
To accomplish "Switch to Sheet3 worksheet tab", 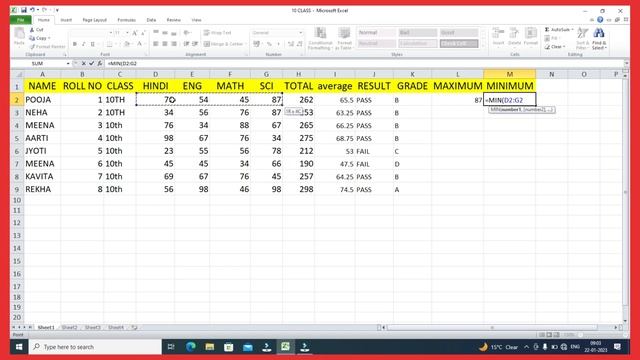I will 93,327.
